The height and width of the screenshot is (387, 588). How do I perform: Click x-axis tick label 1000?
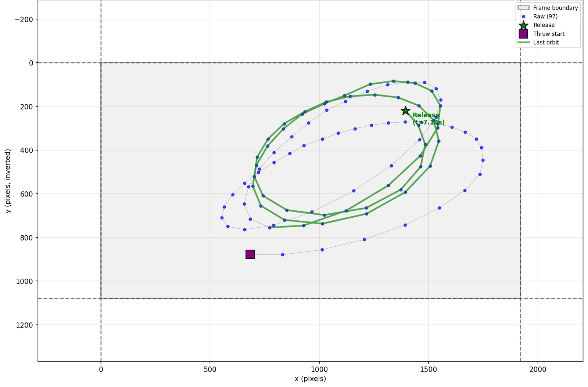pyautogui.click(x=319, y=369)
